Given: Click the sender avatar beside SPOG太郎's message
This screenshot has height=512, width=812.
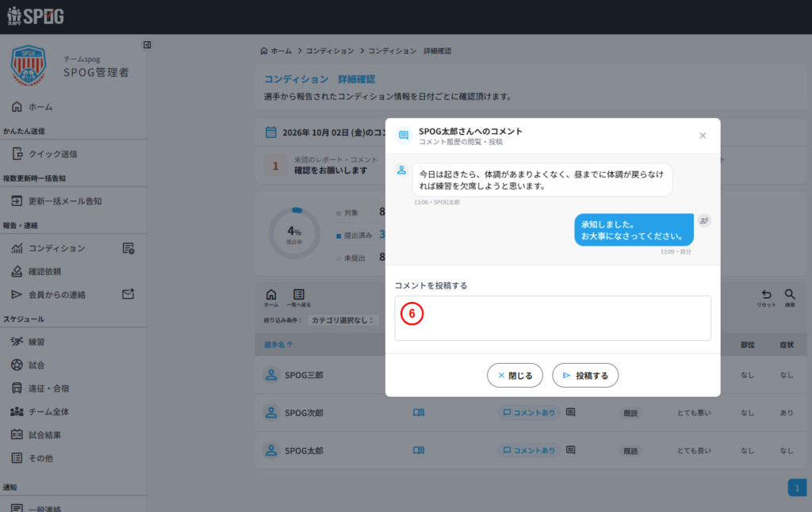Looking at the screenshot, I should click(x=401, y=170).
